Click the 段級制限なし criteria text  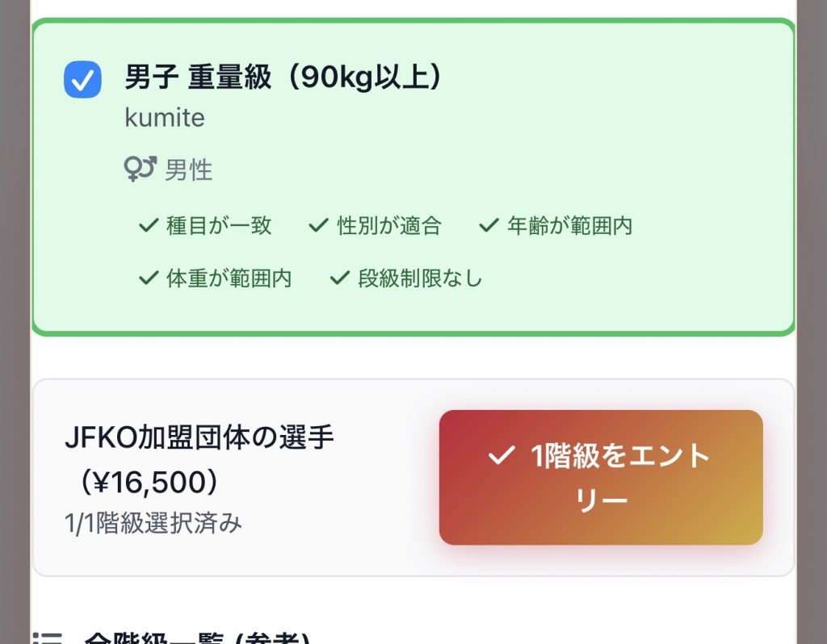[x=420, y=278]
